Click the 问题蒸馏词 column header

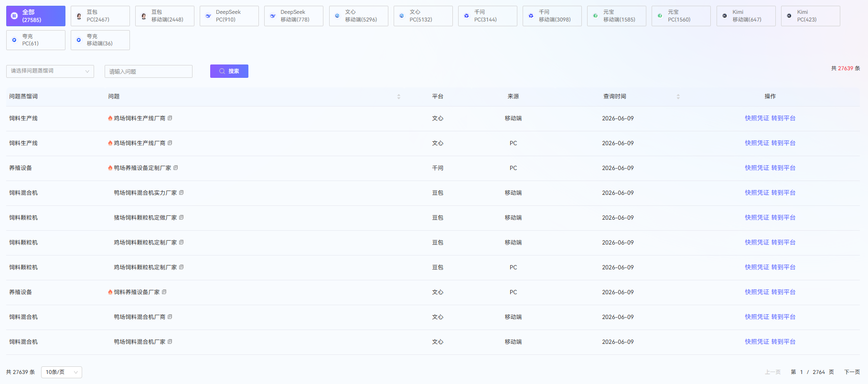[x=23, y=96]
